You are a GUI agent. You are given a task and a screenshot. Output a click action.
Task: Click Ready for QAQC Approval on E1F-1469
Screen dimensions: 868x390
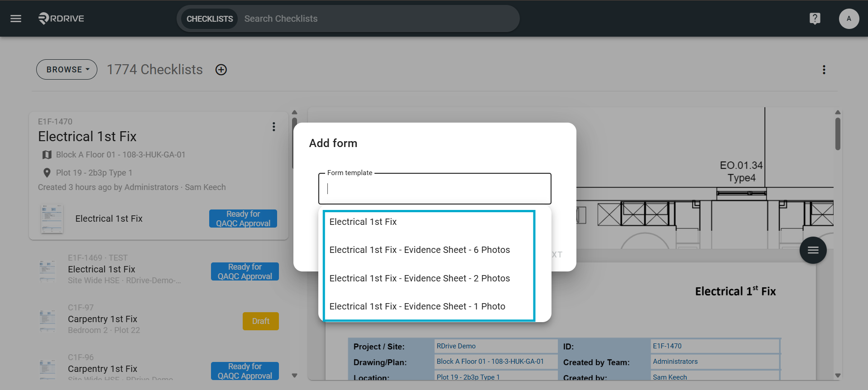click(245, 271)
